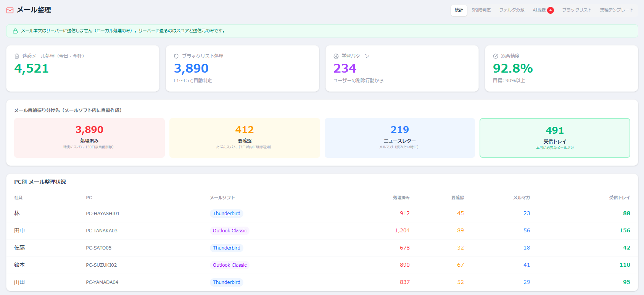
Task: Click PC-HAYASHI01 in the table
Action: (103, 214)
